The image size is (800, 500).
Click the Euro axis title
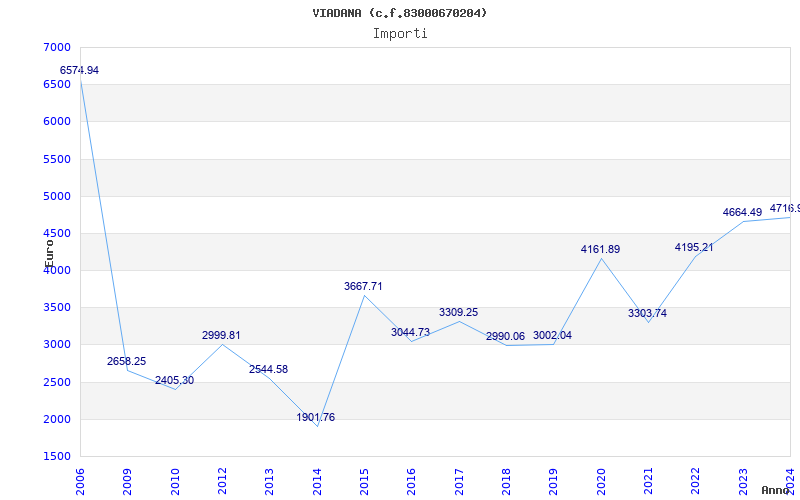point(49,253)
